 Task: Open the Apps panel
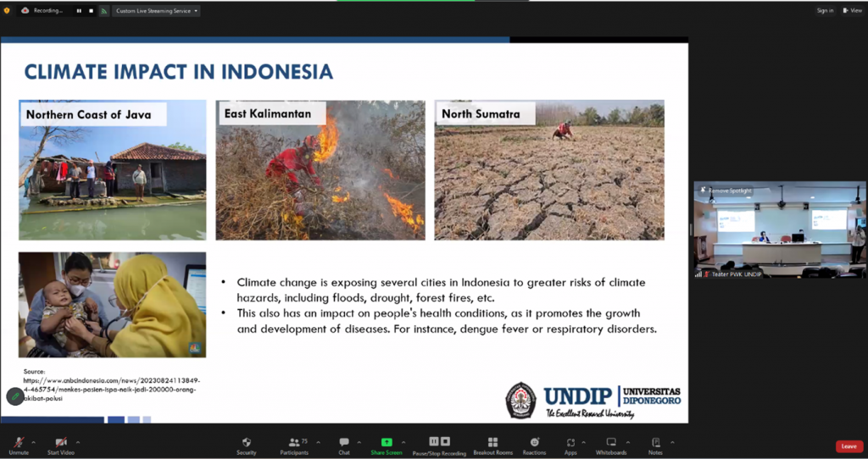tap(570, 443)
